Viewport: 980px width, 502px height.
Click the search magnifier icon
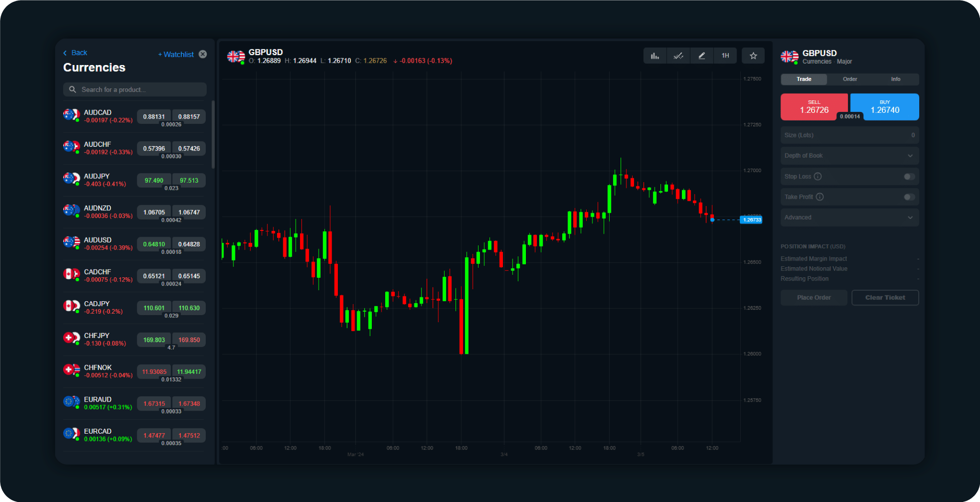(73, 89)
